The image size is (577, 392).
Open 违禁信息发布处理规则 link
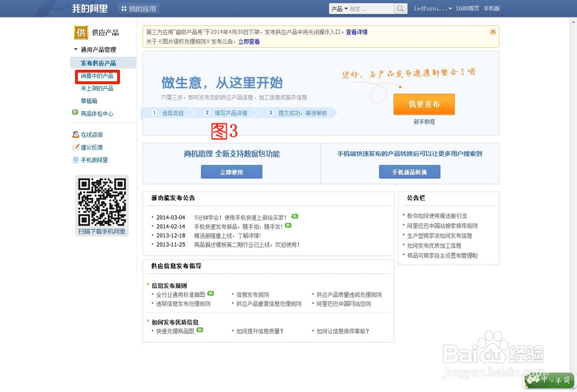click(183, 304)
